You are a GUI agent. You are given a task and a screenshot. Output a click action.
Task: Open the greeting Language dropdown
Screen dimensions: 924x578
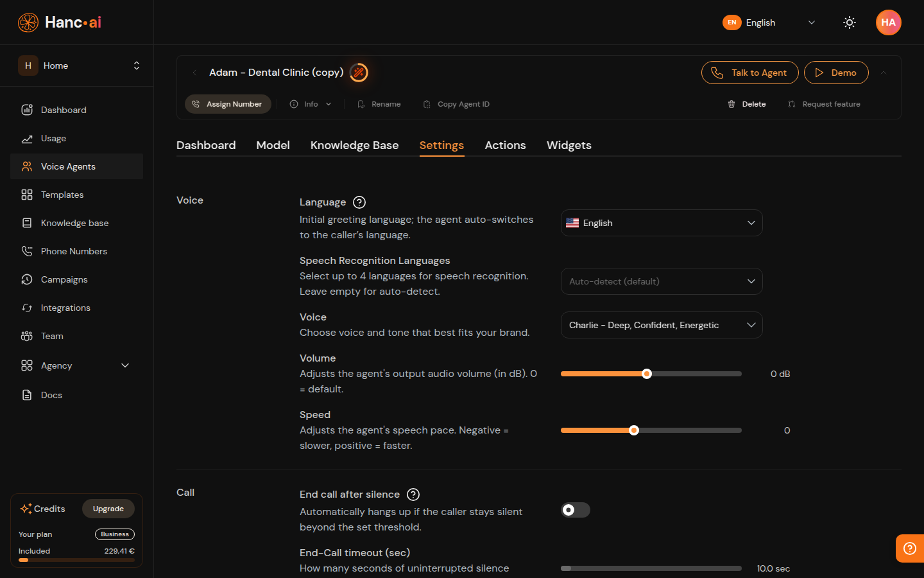pos(661,223)
